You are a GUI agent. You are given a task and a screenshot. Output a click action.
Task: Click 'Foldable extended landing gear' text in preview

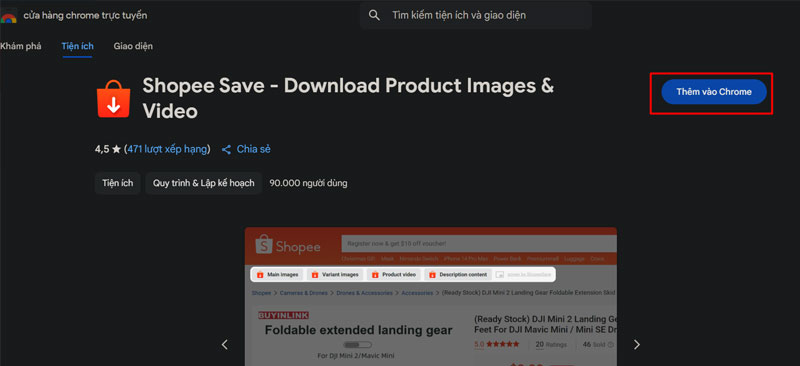tap(358, 330)
